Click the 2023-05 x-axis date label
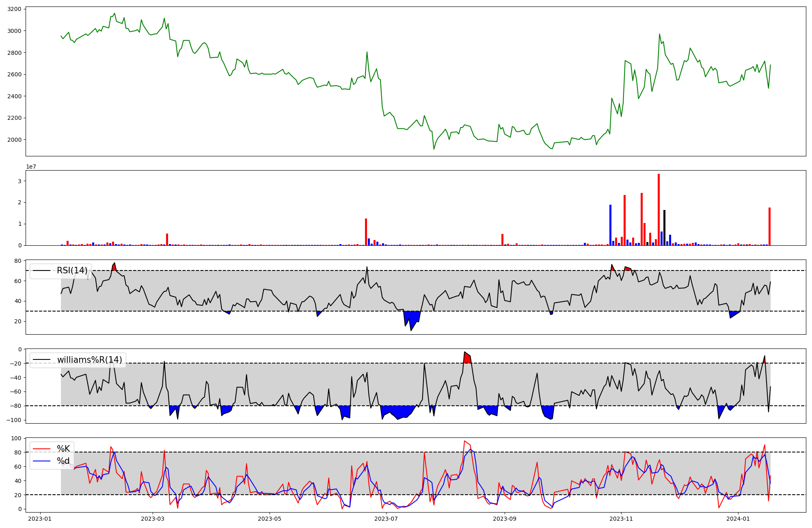The image size is (812, 528). (270, 519)
